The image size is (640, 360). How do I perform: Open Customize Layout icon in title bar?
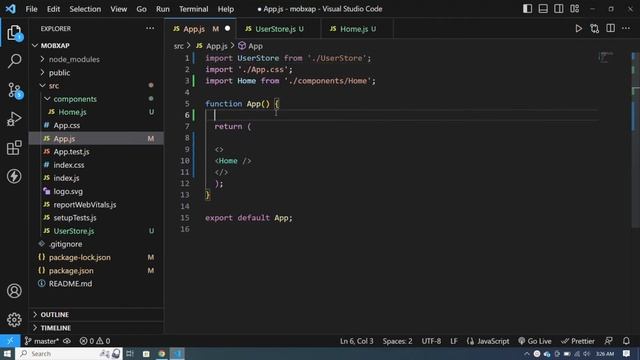(x=574, y=9)
